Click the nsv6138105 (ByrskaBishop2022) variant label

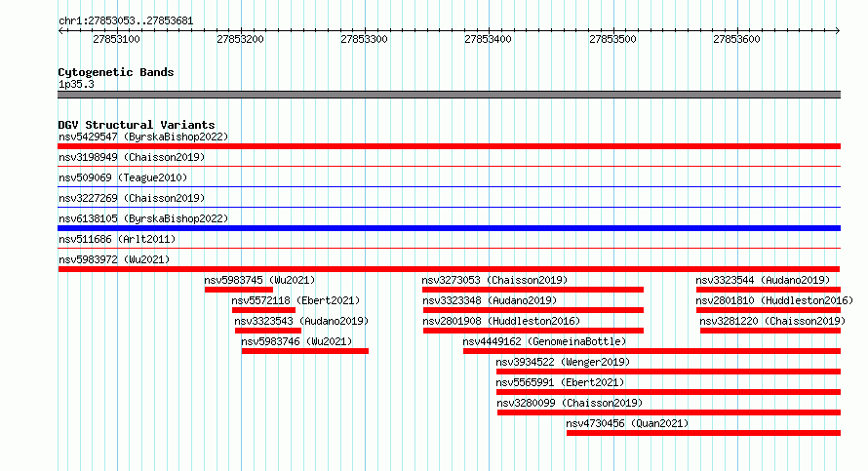tap(143, 218)
